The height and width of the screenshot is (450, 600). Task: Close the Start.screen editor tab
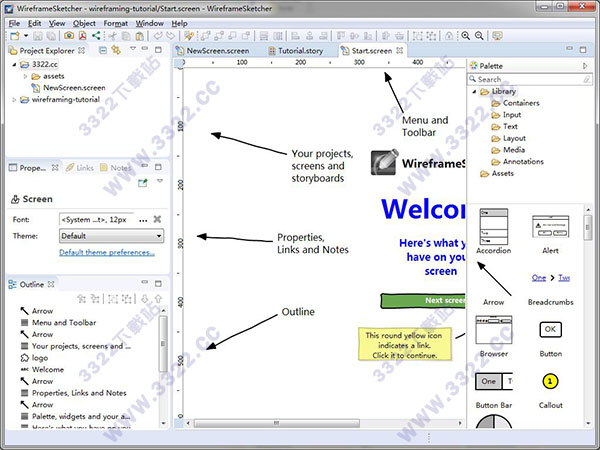coord(399,51)
